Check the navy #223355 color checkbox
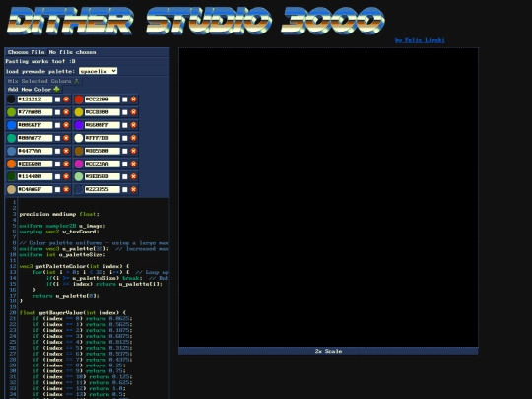 point(124,190)
